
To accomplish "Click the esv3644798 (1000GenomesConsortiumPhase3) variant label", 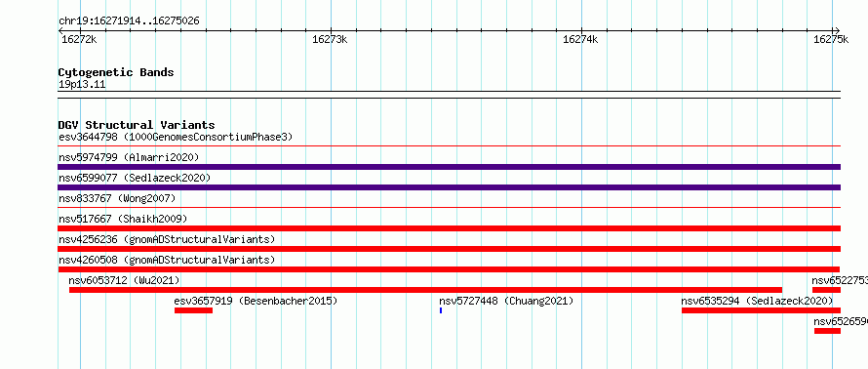I will 176,137.
